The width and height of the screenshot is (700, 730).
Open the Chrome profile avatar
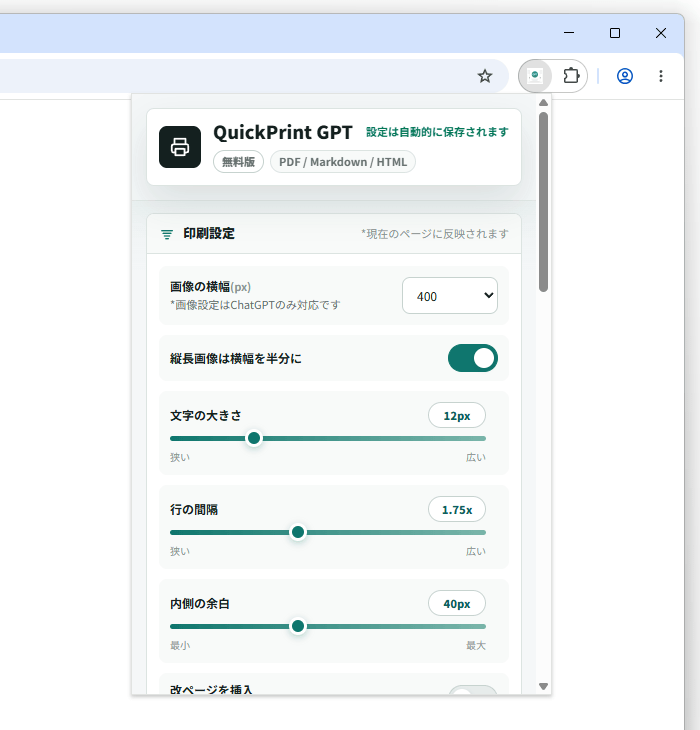(625, 76)
